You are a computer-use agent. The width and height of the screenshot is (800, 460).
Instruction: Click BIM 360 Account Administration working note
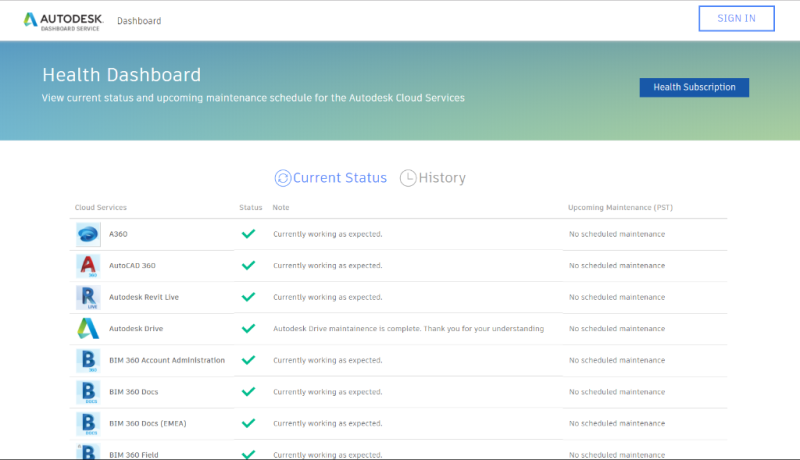[328, 361]
